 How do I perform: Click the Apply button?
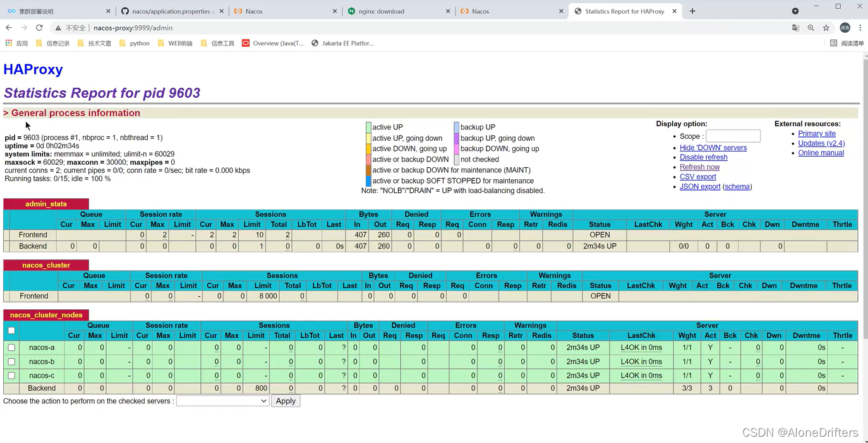click(x=286, y=401)
